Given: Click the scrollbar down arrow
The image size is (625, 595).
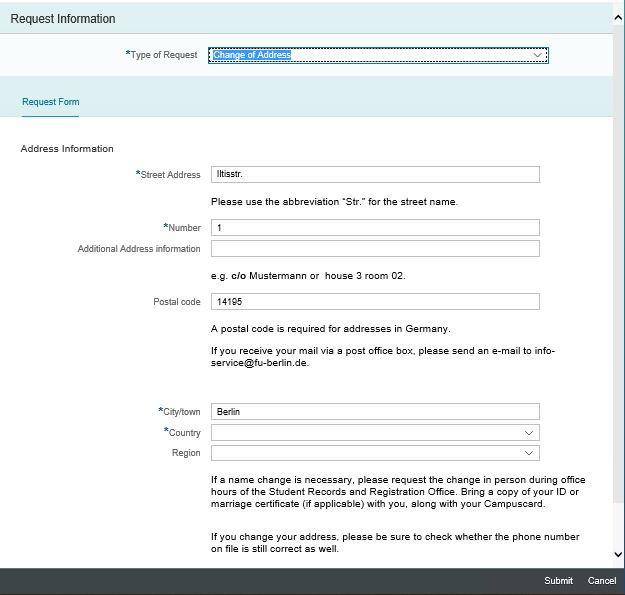Looking at the screenshot, I should tap(617, 554).
